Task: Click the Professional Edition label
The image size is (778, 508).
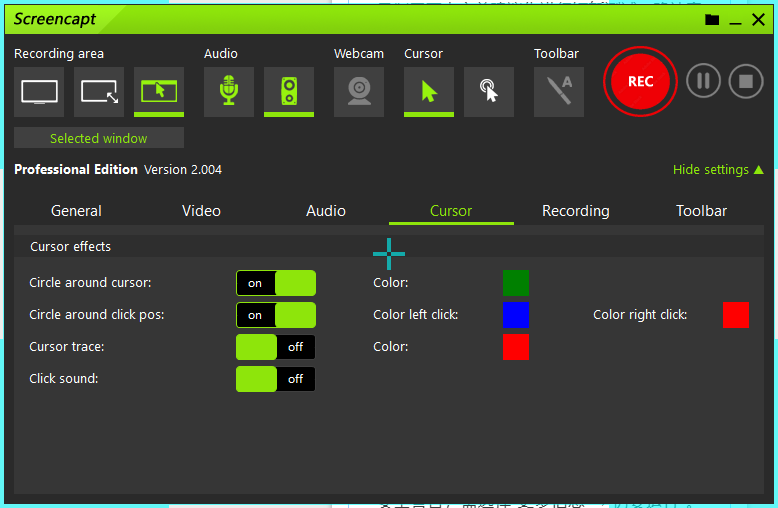Action: 76,170
